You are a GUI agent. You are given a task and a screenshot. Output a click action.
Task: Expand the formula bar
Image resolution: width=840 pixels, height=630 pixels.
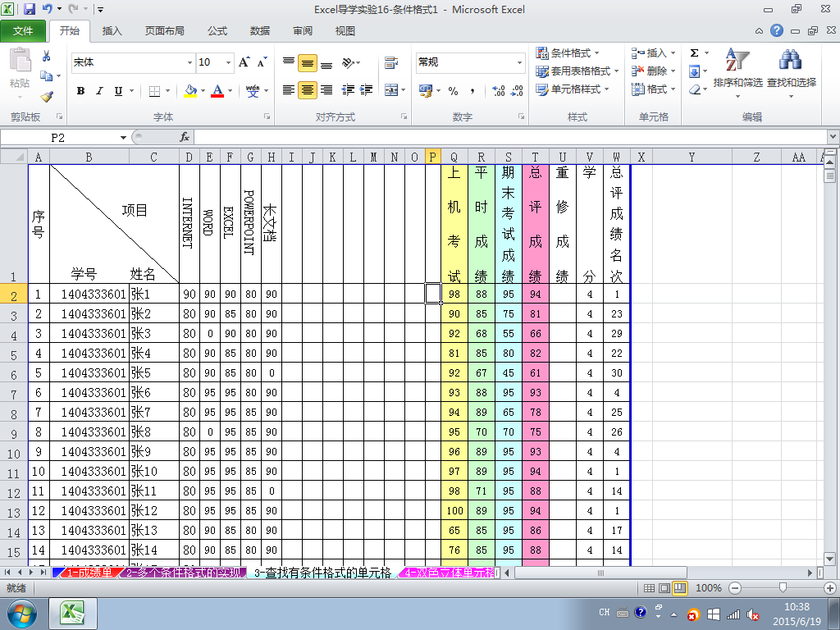pos(833,137)
